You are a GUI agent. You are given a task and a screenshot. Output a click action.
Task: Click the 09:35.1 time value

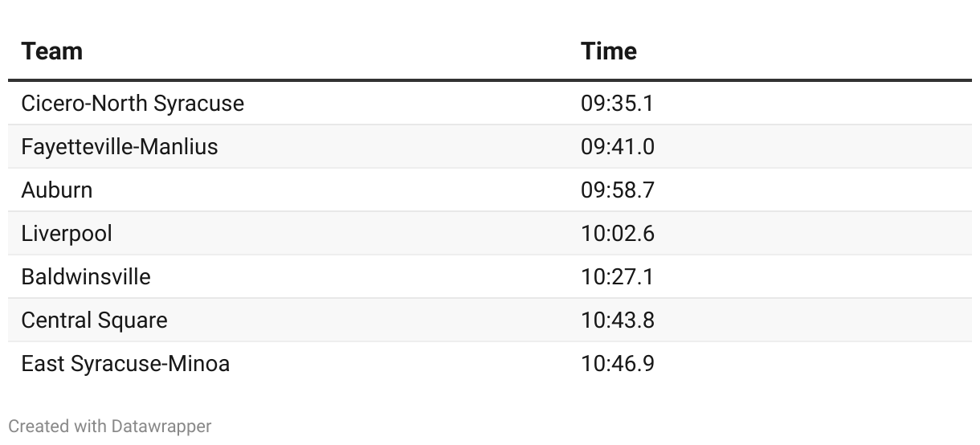click(617, 104)
